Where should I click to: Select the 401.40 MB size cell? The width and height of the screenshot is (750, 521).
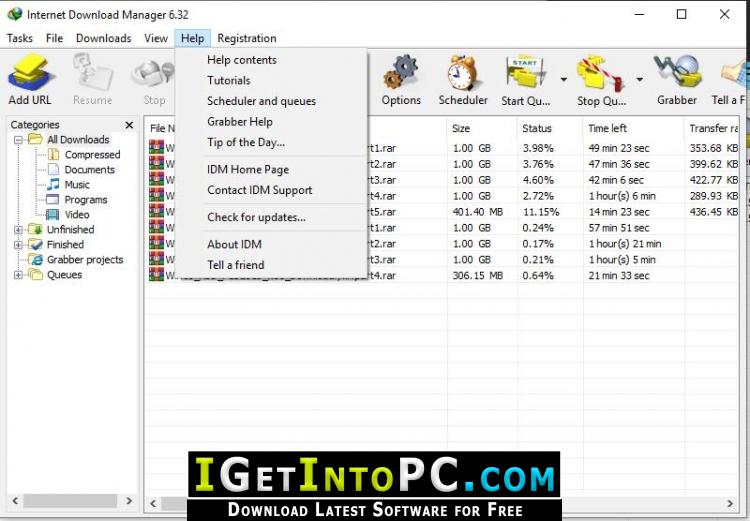pos(477,211)
